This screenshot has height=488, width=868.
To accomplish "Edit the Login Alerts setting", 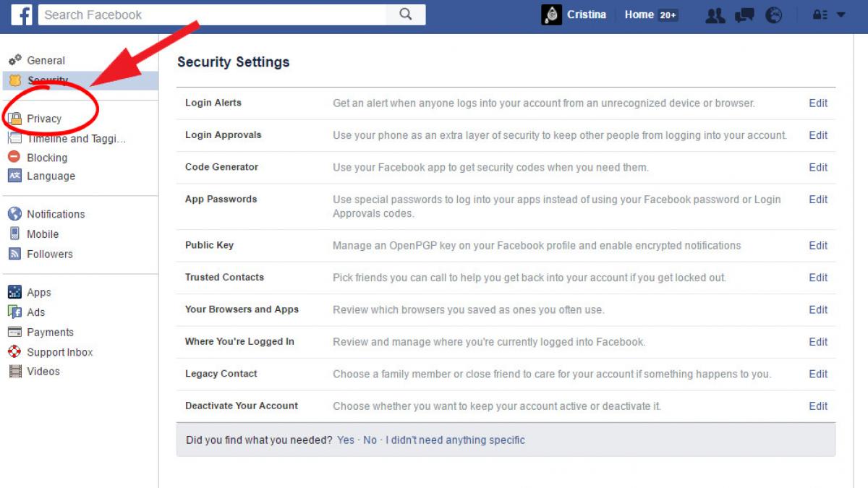I will coord(817,103).
